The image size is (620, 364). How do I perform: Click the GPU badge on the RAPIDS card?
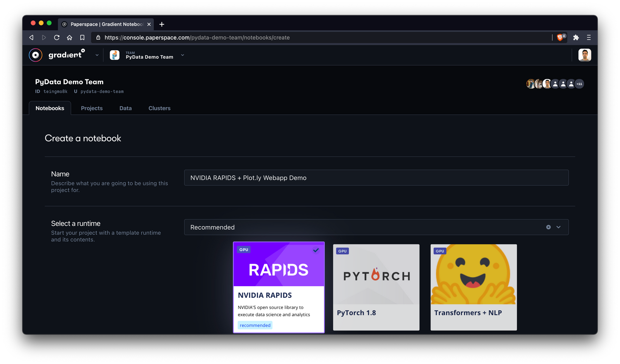tap(243, 249)
